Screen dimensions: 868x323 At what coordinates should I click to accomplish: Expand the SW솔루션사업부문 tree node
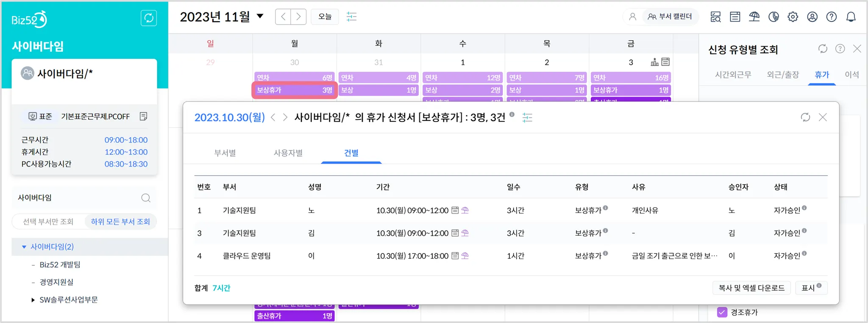coord(33,300)
